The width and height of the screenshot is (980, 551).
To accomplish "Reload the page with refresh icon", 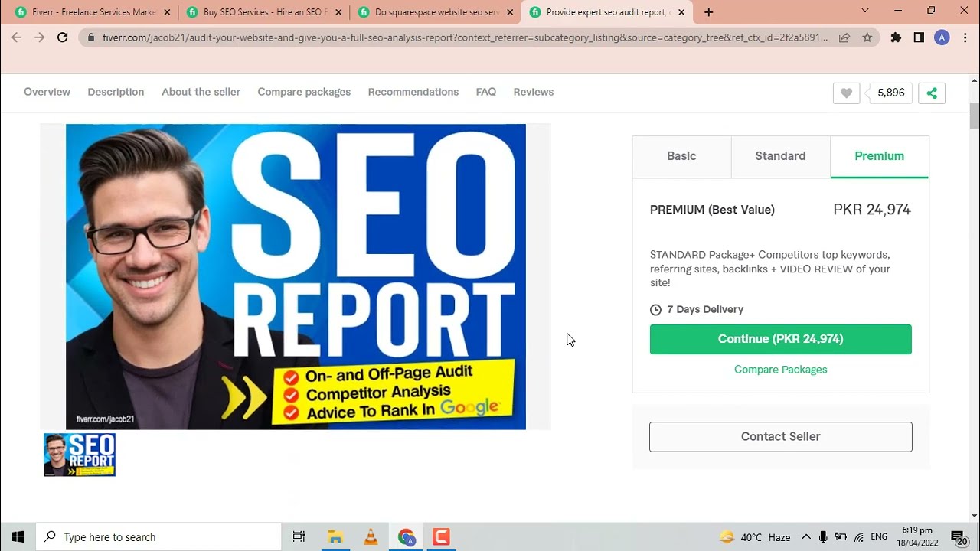I will tap(63, 37).
